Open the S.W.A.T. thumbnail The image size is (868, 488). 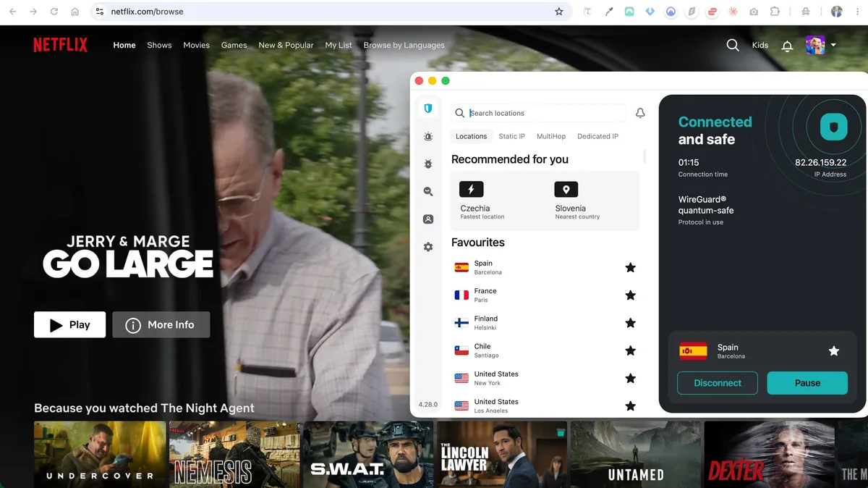368,454
